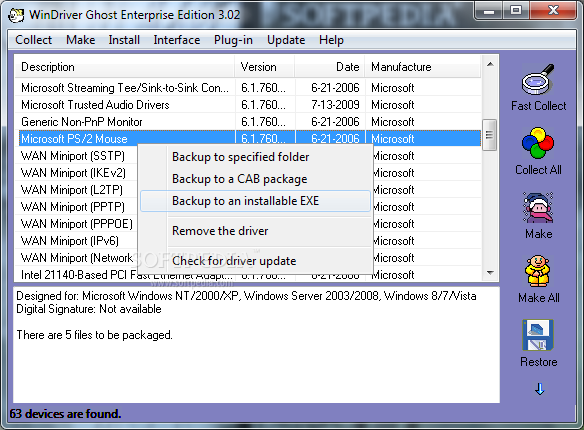Select Microsoft PS/2 Mouse row
The height and width of the screenshot is (430, 584).
[x=250, y=139]
